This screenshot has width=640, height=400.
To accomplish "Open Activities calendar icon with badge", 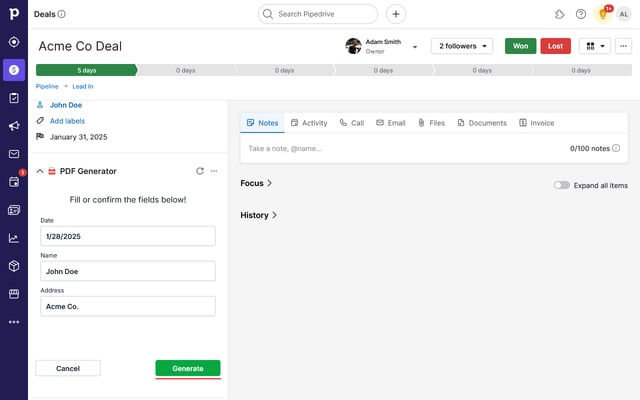I will [x=14, y=182].
